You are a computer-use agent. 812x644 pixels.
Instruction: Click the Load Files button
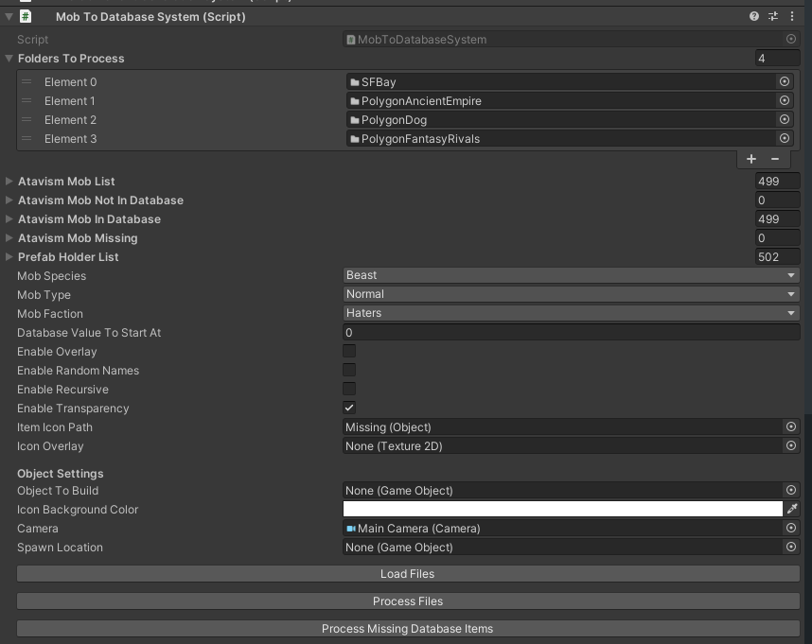[407, 573]
